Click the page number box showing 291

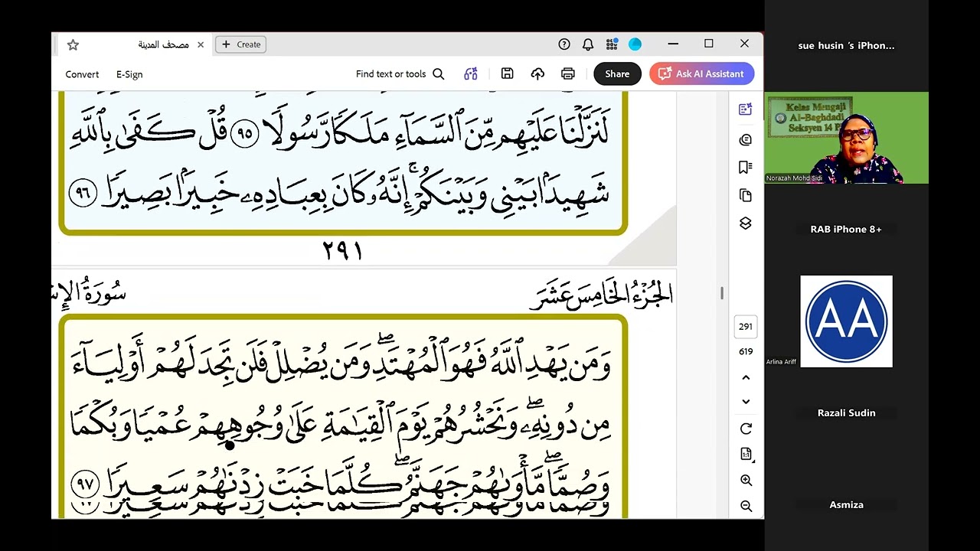coord(746,327)
